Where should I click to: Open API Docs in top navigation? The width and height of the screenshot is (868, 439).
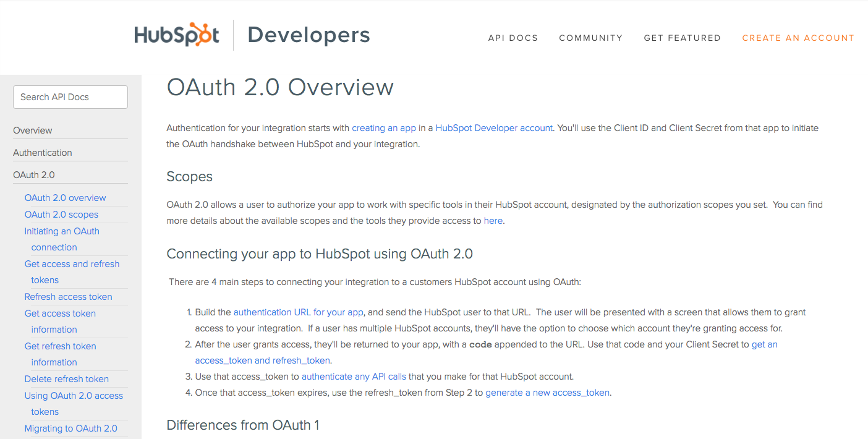(x=513, y=38)
